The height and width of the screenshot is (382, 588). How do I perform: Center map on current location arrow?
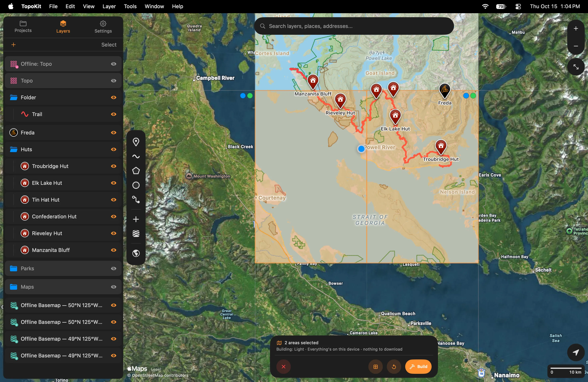click(x=576, y=352)
